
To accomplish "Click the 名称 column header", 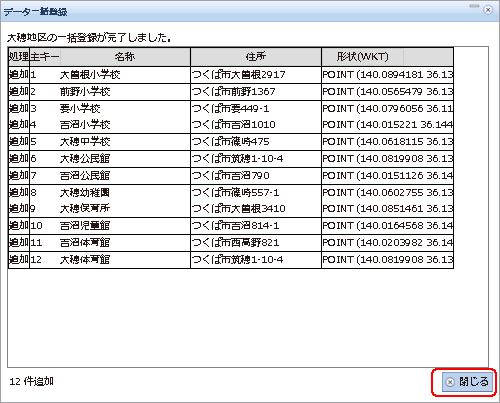I will pos(125,57).
